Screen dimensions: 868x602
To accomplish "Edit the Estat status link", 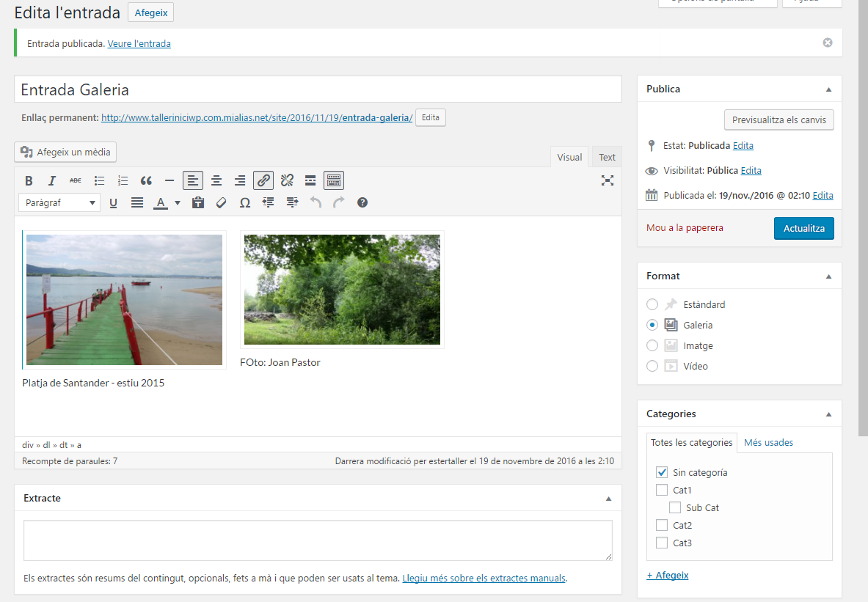I will point(743,145).
